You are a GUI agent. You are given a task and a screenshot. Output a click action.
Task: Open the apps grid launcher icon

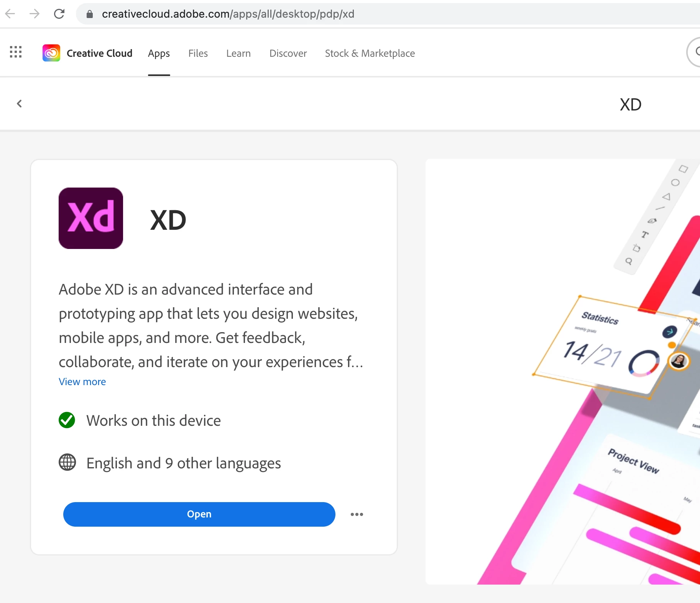click(16, 52)
